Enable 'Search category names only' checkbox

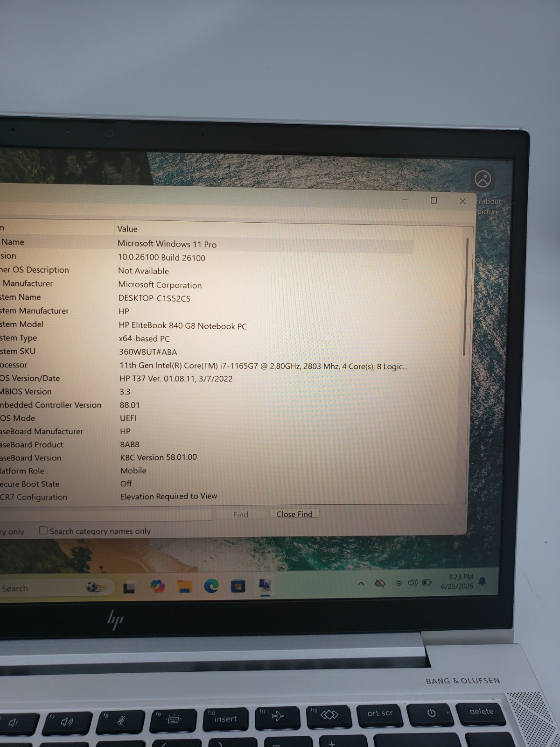tap(43, 530)
